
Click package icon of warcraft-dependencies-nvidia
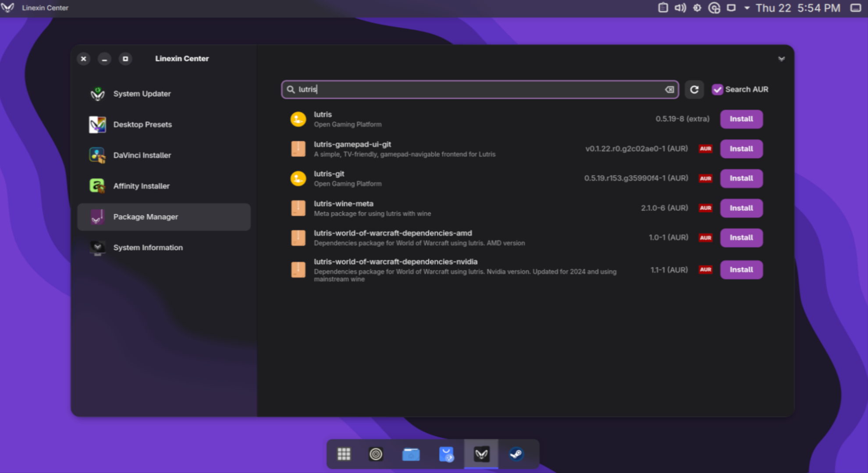pyautogui.click(x=298, y=270)
